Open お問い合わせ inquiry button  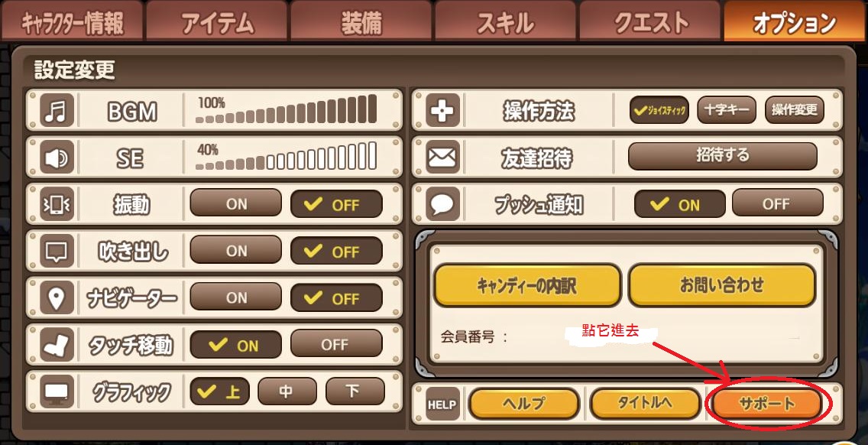[722, 285]
